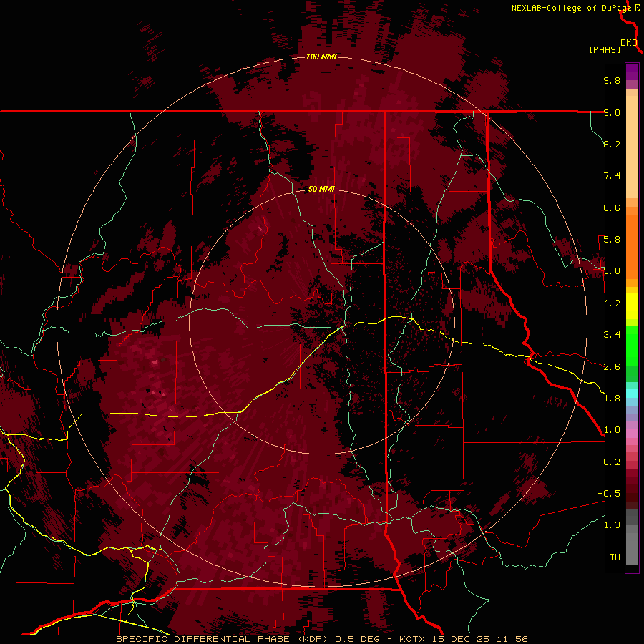644x644 pixels.
Task: Click the 4.2 value on color scale
Action: coord(612,303)
